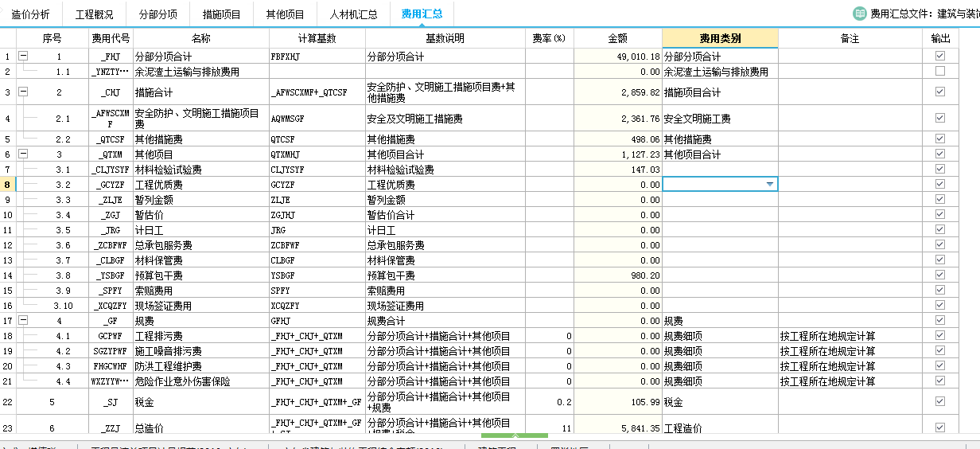The width and height of the screenshot is (980, 449).
Task: Click the 基数说明 column header
Action: click(x=445, y=38)
